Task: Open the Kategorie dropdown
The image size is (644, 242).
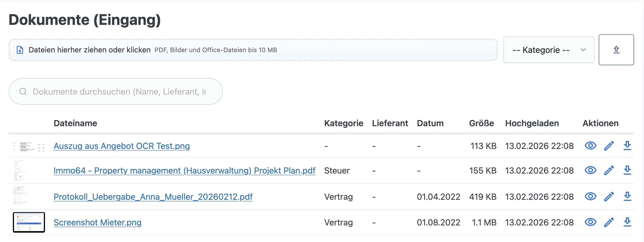Action: pos(548,50)
